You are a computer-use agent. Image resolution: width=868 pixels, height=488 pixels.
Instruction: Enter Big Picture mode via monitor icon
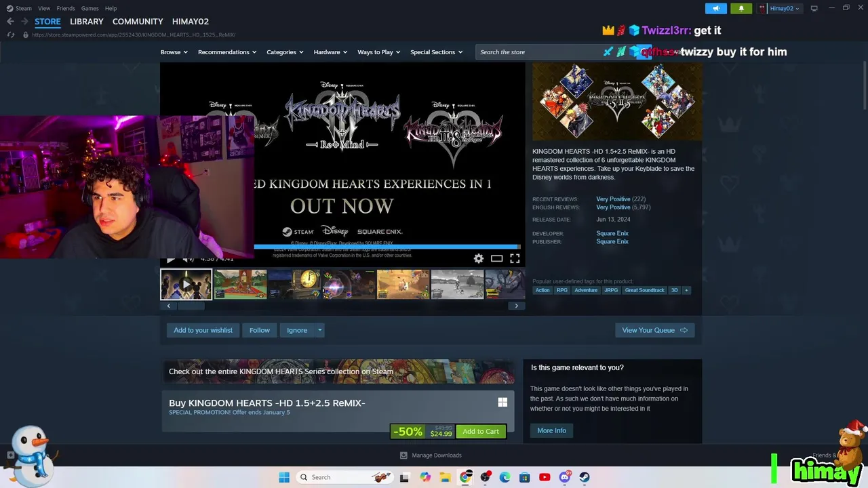point(814,8)
